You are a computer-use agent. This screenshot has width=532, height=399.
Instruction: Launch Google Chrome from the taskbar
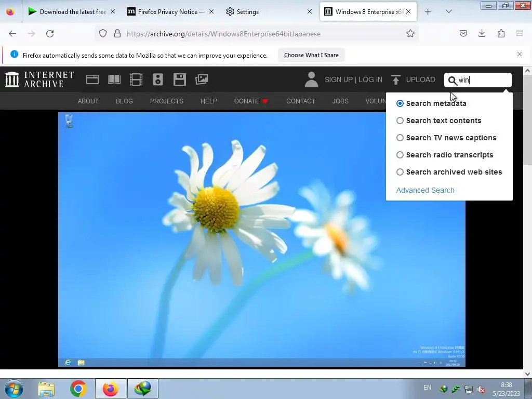point(78,389)
